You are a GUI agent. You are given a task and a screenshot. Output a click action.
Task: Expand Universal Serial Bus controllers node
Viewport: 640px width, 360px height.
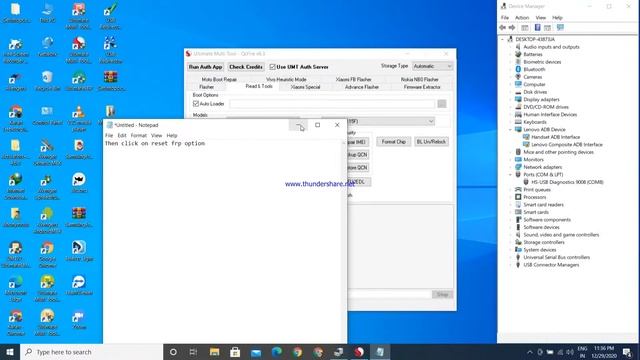(x=510, y=258)
